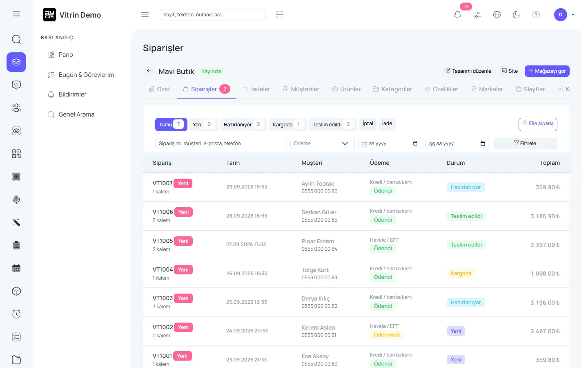Open the QR grid icon in rail

(x=16, y=154)
